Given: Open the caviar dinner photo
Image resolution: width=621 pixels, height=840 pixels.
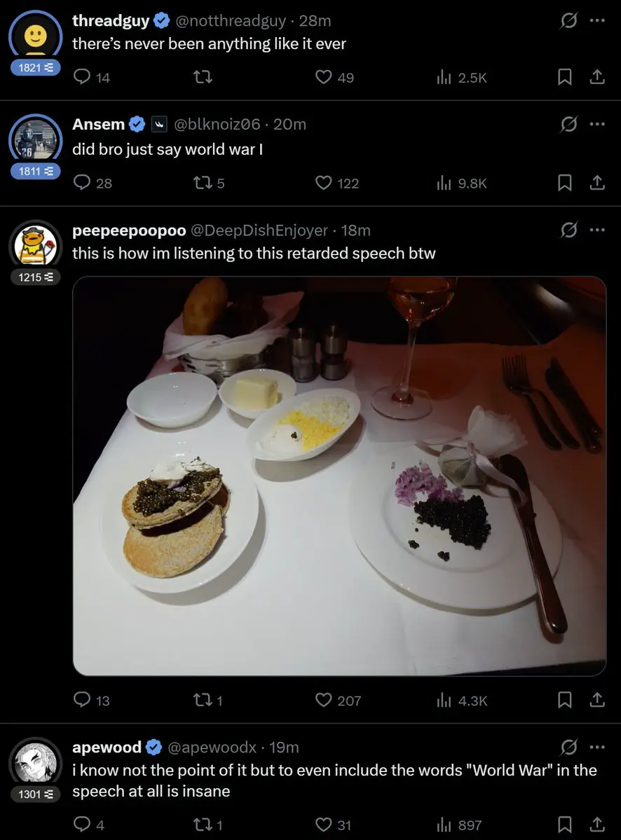Looking at the screenshot, I should coord(339,476).
